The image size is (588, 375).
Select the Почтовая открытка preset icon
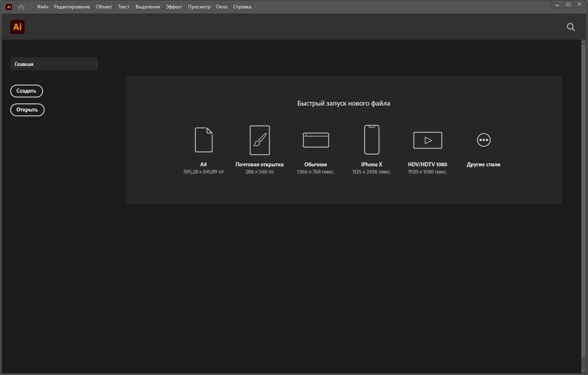(260, 140)
